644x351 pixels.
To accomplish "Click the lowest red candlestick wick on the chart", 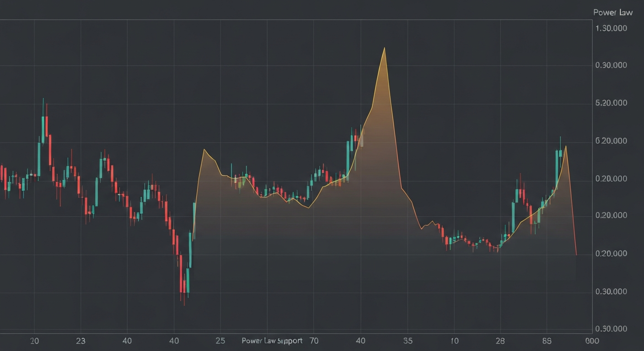I will (184, 300).
